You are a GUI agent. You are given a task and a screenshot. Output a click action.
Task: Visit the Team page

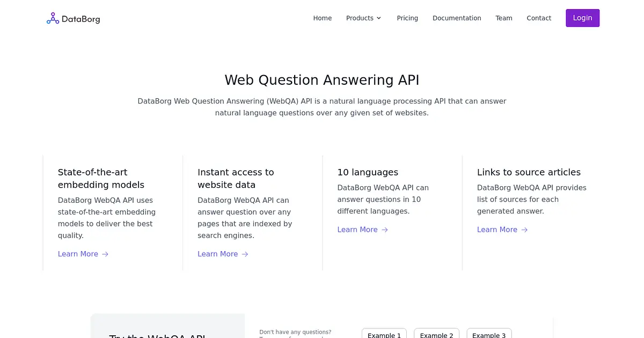504,18
